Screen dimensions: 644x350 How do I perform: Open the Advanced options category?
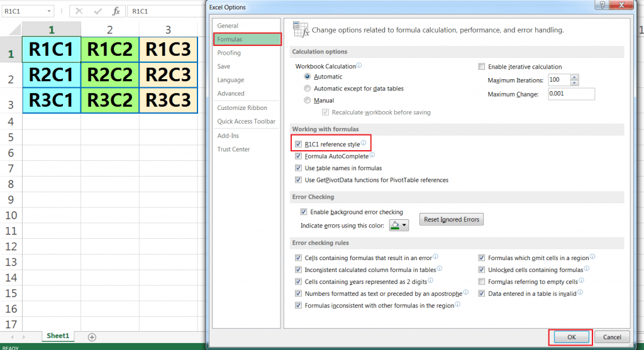[x=247, y=94]
